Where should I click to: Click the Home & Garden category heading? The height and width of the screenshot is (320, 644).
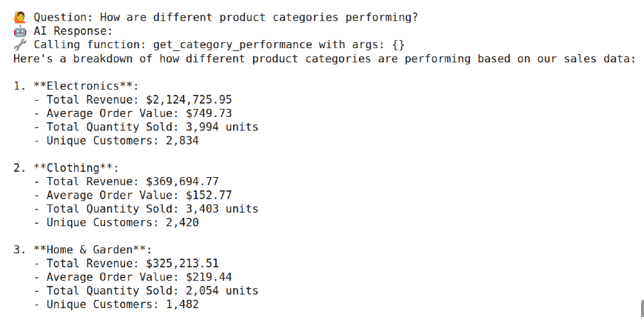[x=93, y=250]
